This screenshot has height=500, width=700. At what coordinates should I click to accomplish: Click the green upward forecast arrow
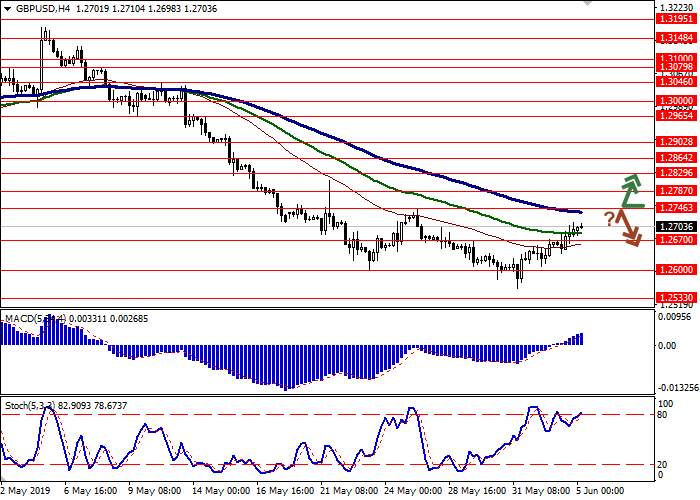pyautogui.click(x=631, y=188)
